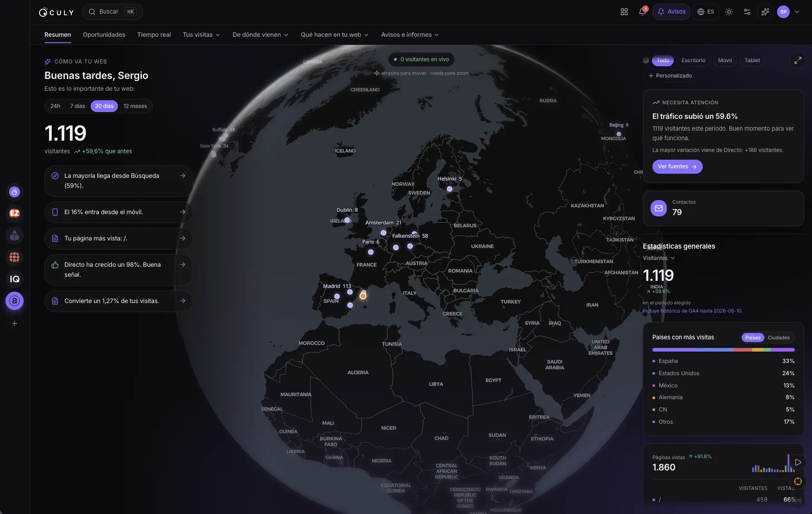Filter devices by Tablet

[x=752, y=60]
